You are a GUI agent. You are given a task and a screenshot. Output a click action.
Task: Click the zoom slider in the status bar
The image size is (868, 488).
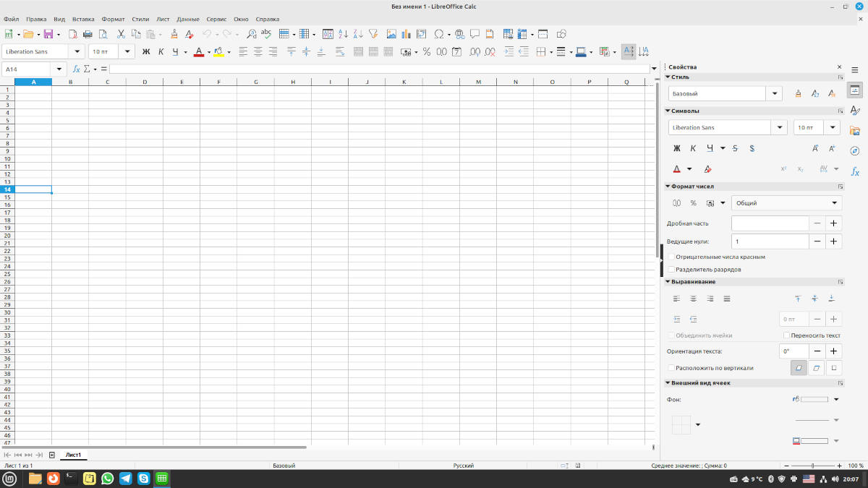point(814,466)
